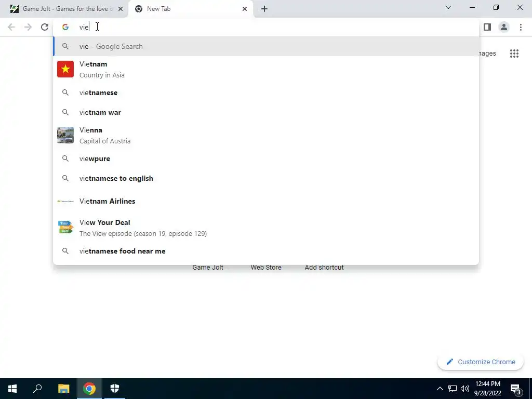Pick 'vietnamese food near me' suggestion
This screenshot has width=532, height=399.
266,251
